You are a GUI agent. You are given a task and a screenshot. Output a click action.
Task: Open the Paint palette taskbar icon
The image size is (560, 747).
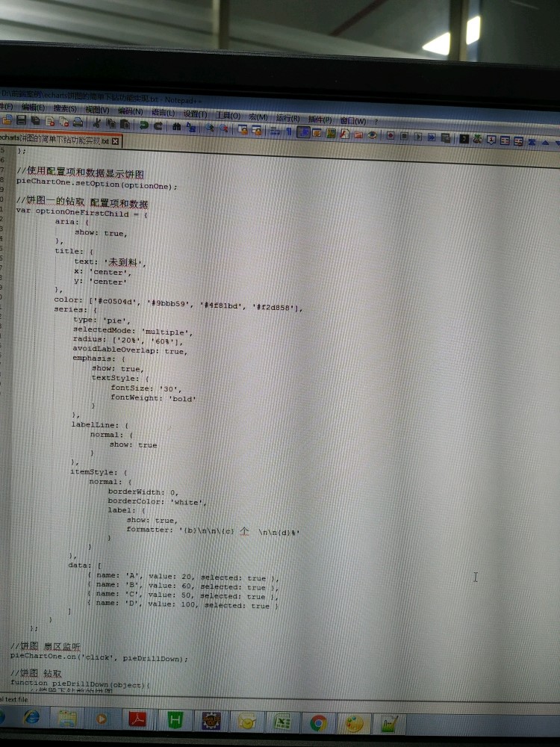click(x=354, y=724)
